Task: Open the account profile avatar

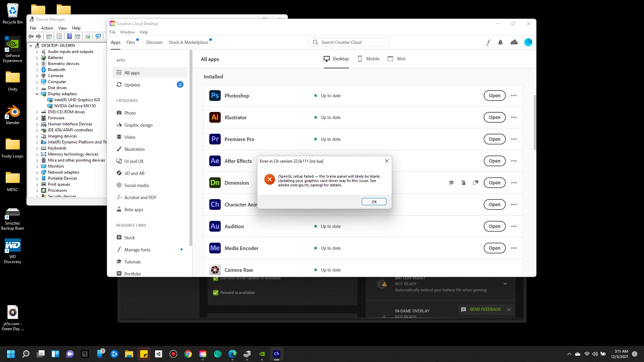Action: click(528, 42)
